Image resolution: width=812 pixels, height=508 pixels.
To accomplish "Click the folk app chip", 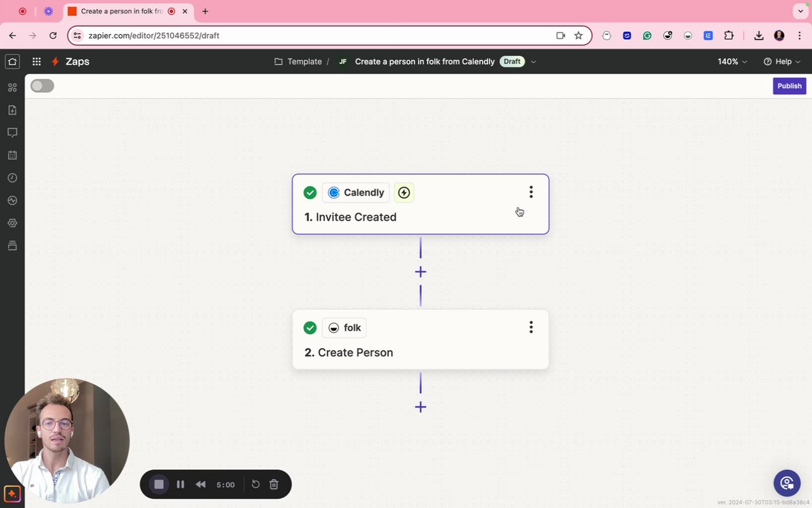I will pos(344,328).
